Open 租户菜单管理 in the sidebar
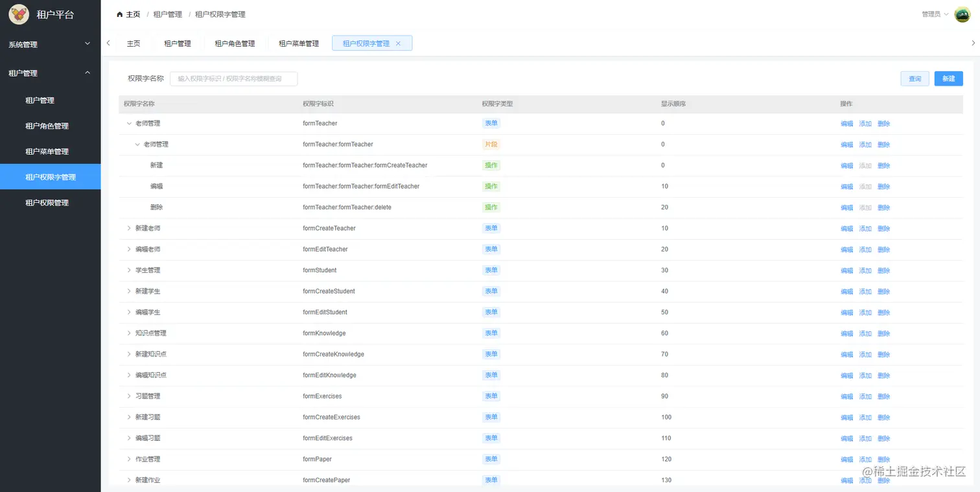980x492 pixels. pyautogui.click(x=50, y=152)
